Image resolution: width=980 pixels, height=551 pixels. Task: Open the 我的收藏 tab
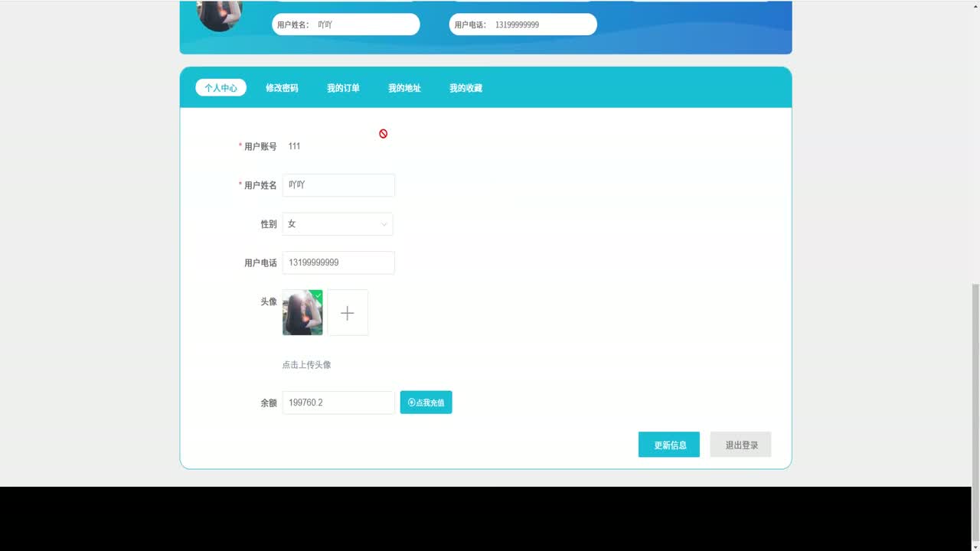tap(465, 88)
